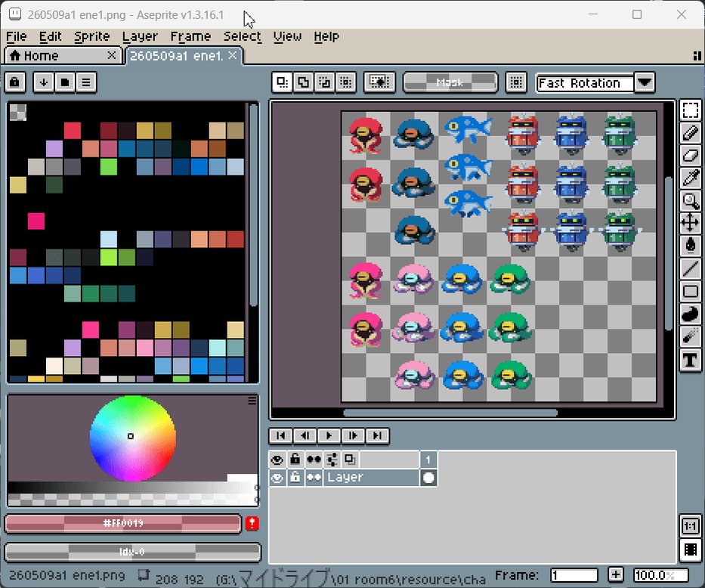Image resolution: width=705 pixels, height=588 pixels.
Task: Switch to the Home tab
Action: click(63, 56)
